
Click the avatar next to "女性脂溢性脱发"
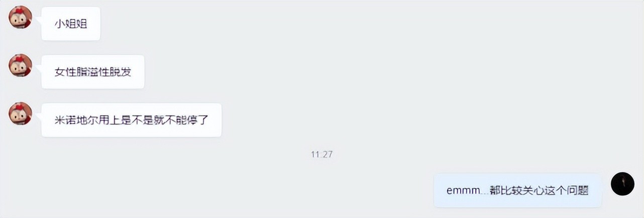[21, 65]
